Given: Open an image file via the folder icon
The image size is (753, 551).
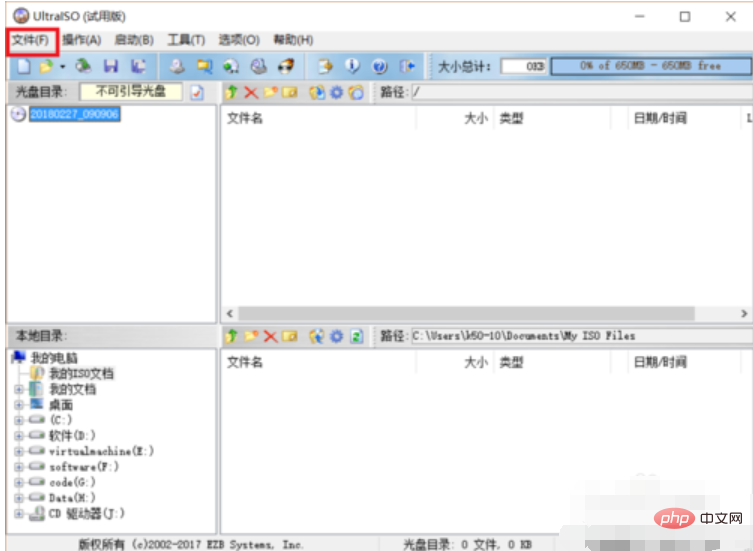Looking at the screenshot, I should coord(47,66).
